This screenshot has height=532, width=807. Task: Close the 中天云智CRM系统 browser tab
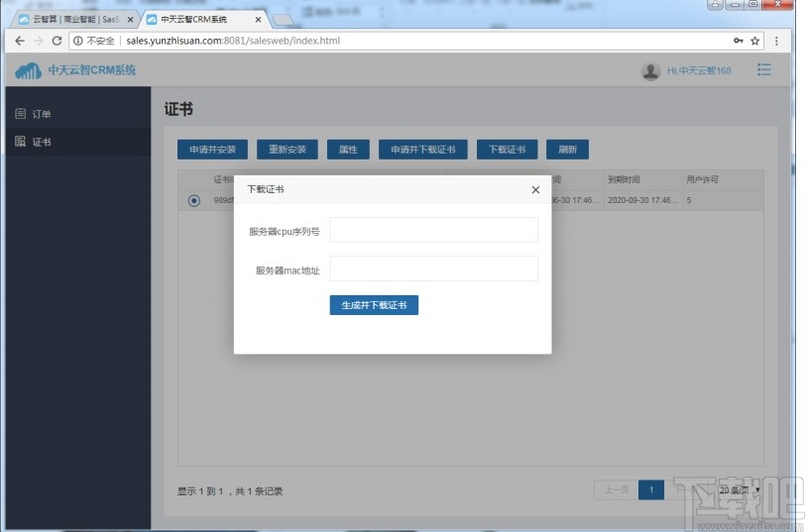258,20
